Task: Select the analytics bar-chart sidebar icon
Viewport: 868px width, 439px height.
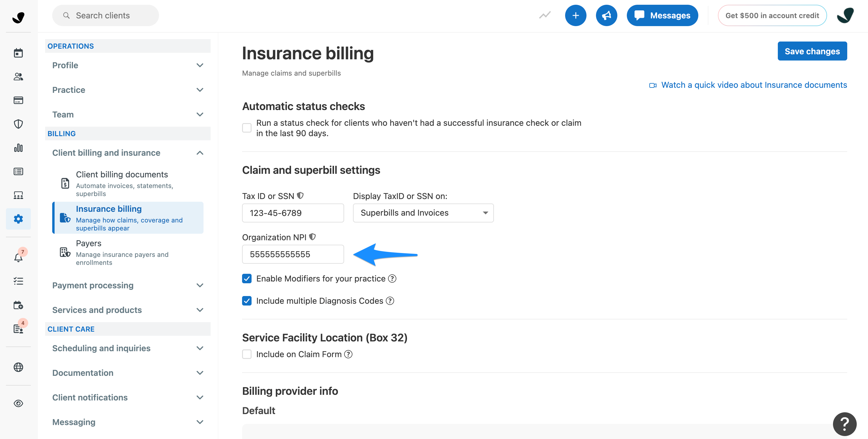Action: tap(18, 147)
